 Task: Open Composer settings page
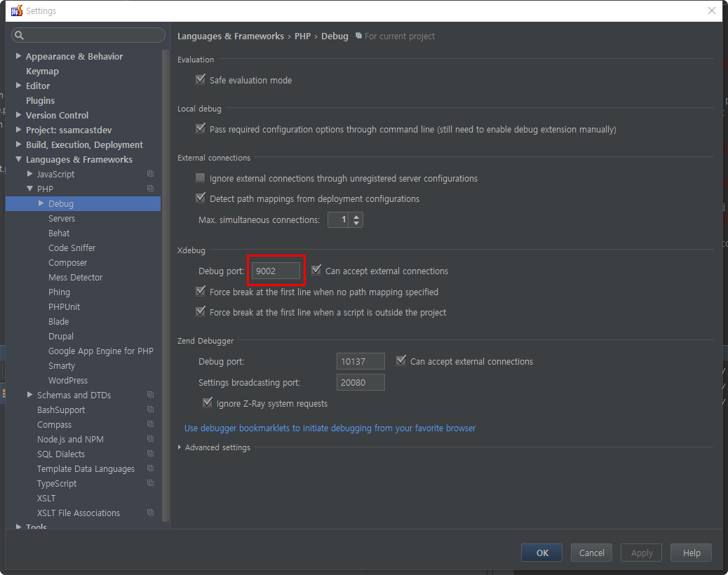coord(68,263)
